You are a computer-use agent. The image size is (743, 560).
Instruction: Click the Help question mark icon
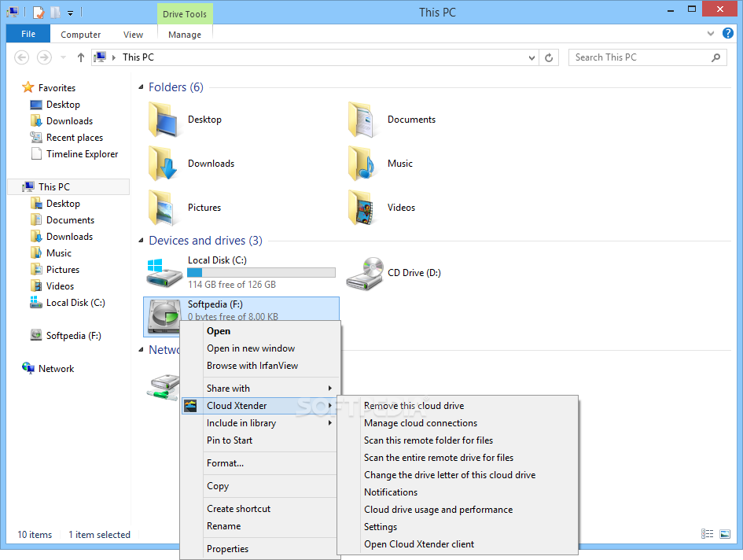pos(728,33)
